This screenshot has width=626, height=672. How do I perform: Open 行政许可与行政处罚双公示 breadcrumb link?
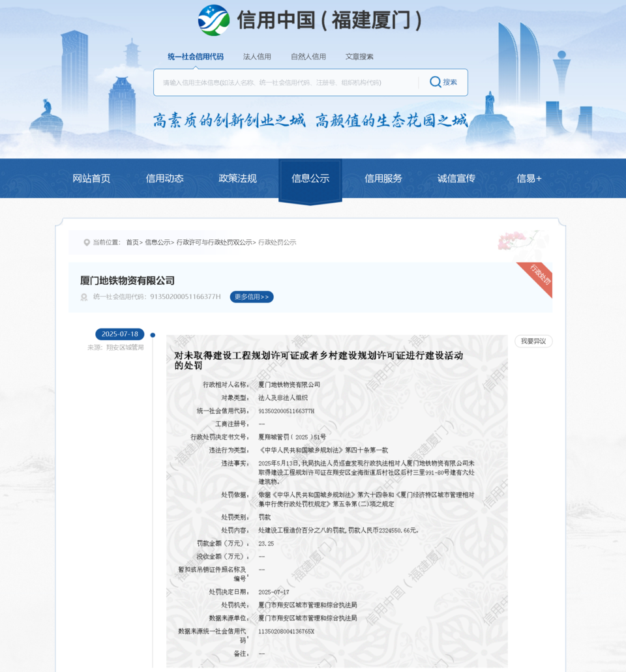click(214, 242)
